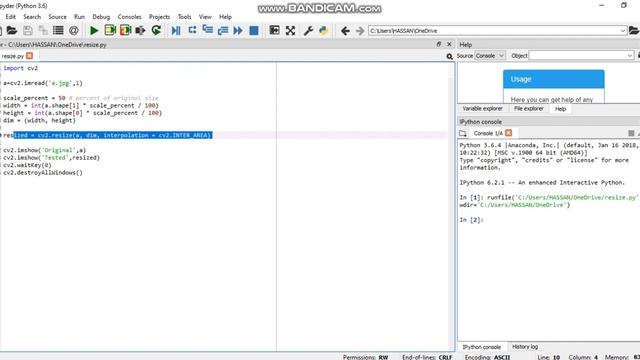Click the debug Step icon
Screen dimensions: 640x360
point(192,31)
